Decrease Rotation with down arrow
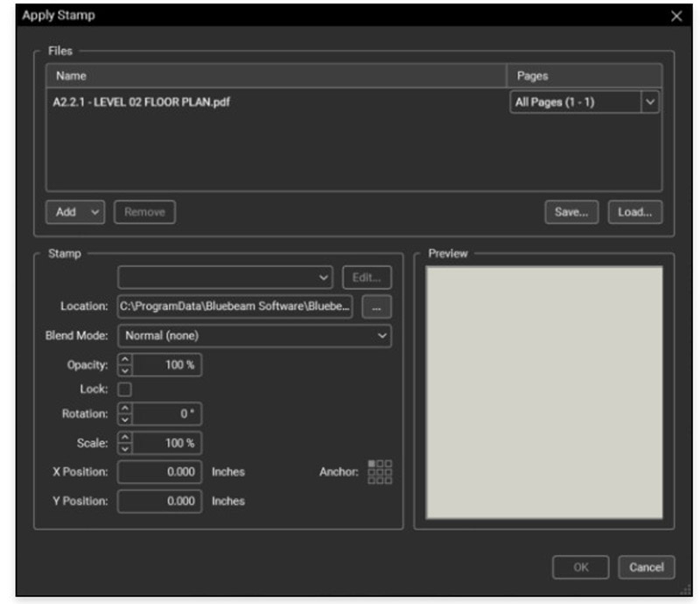This screenshot has width=700, height=604. pos(125,419)
